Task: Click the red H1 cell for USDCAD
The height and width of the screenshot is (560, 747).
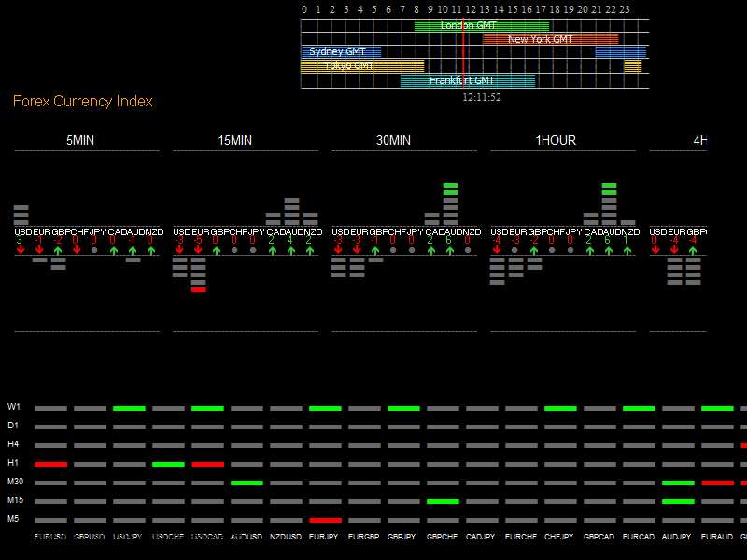Action: (x=207, y=464)
